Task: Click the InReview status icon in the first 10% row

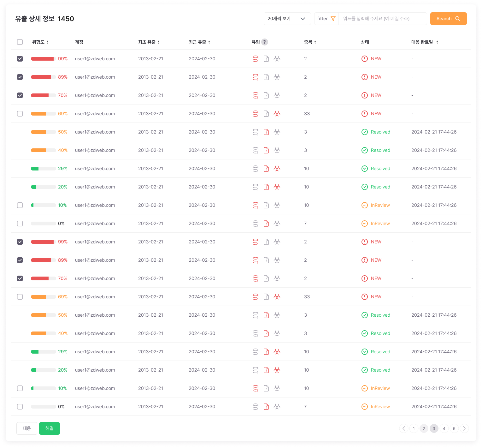Action: pyautogui.click(x=364, y=205)
